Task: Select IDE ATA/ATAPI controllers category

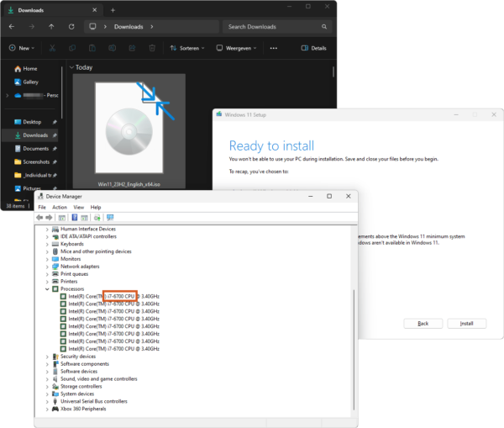Action: (x=89, y=236)
